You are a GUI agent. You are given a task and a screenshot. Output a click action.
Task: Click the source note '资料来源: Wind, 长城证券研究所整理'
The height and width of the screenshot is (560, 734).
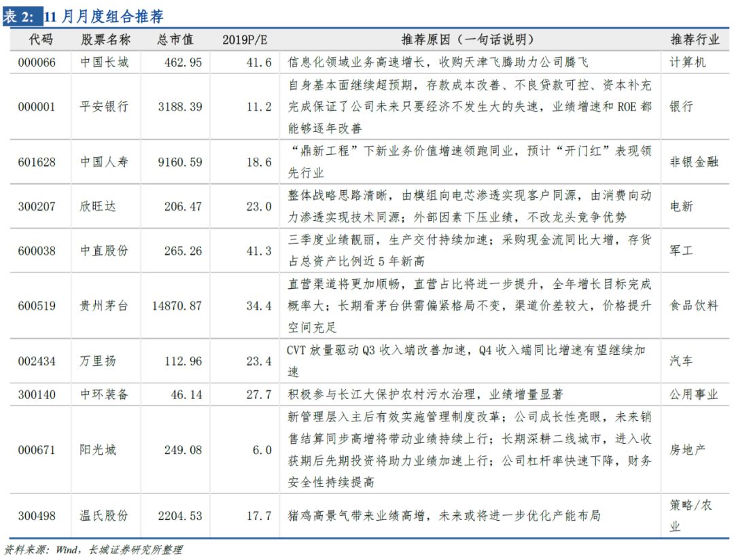tap(93, 550)
